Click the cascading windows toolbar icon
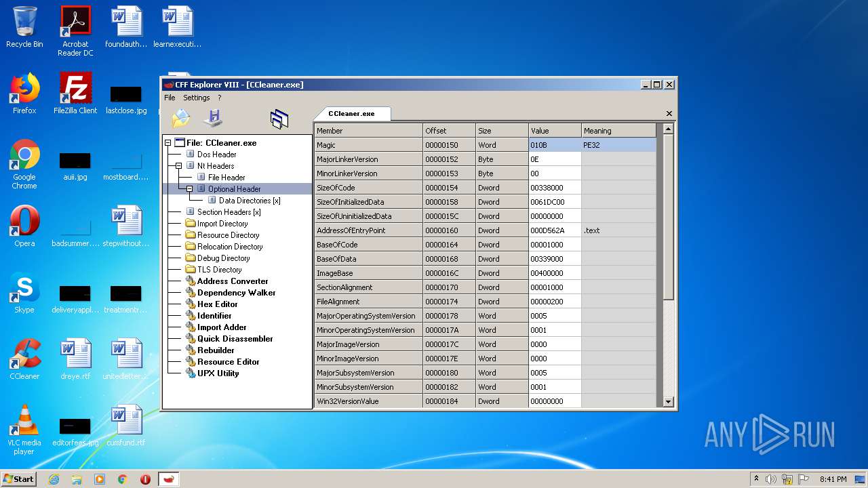 click(x=279, y=119)
